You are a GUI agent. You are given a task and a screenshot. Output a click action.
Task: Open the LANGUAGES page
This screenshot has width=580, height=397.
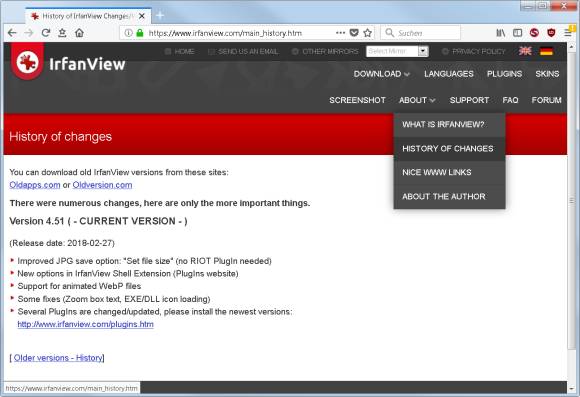pyautogui.click(x=449, y=74)
